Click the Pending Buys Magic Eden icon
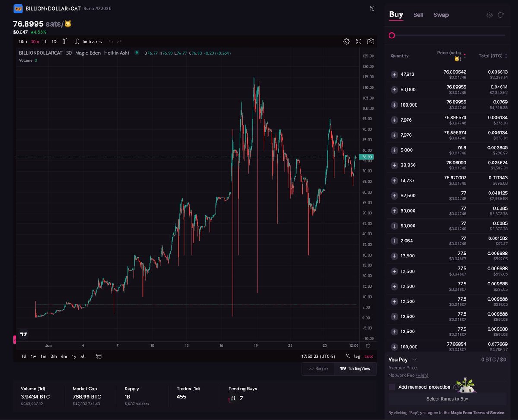 [x=234, y=398]
